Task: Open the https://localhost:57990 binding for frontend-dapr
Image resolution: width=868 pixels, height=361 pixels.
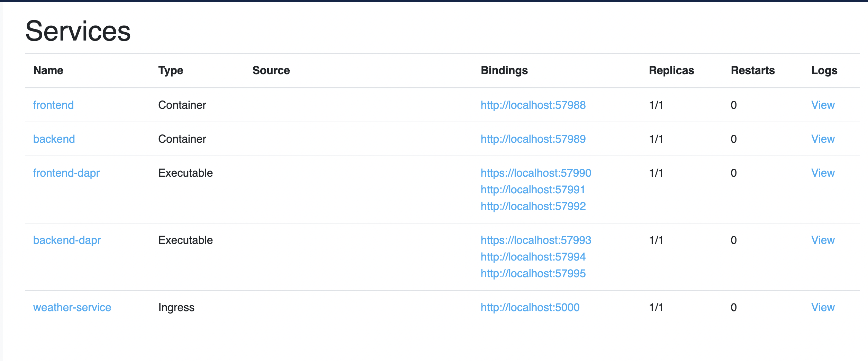Action: tap(536, 173)
